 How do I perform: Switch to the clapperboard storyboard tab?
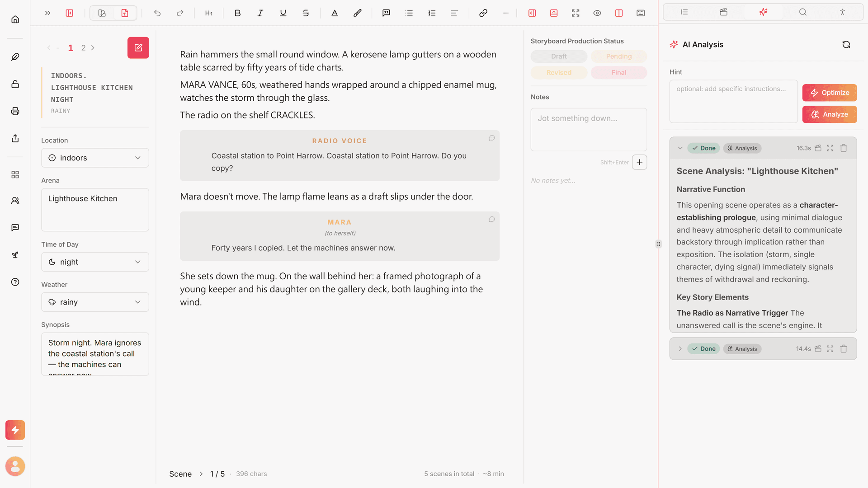tap(724, 12)
